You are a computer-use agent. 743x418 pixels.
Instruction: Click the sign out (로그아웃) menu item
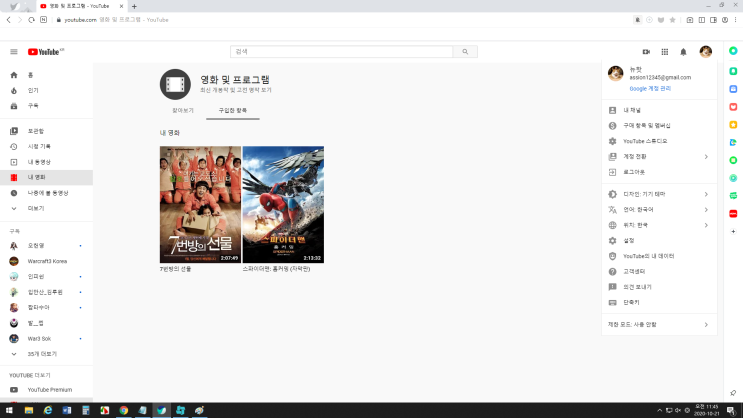click(659, 172)
